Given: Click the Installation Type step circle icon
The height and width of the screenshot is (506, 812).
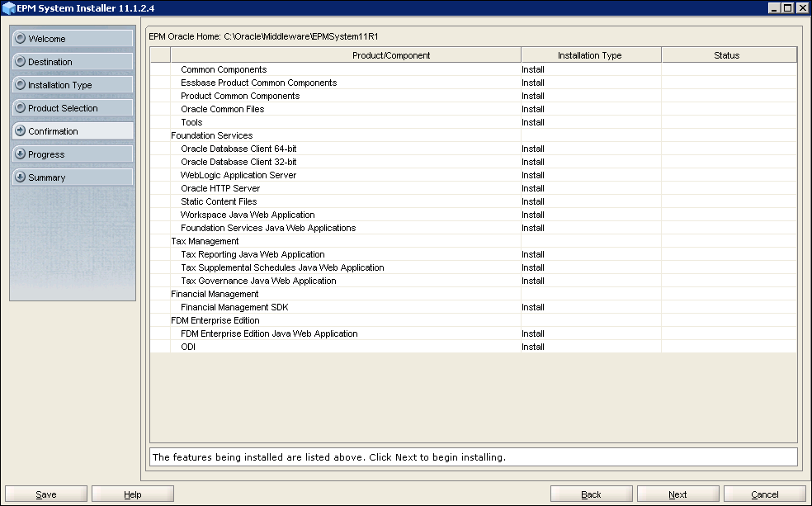Looking at the screenshot, I should [x=20, y=84].
